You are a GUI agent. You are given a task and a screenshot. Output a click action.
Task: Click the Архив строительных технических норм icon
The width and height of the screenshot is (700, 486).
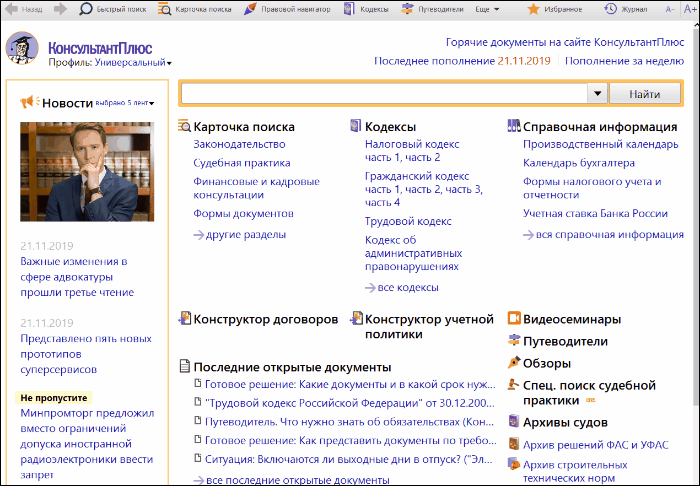click(x=514, y=464)
